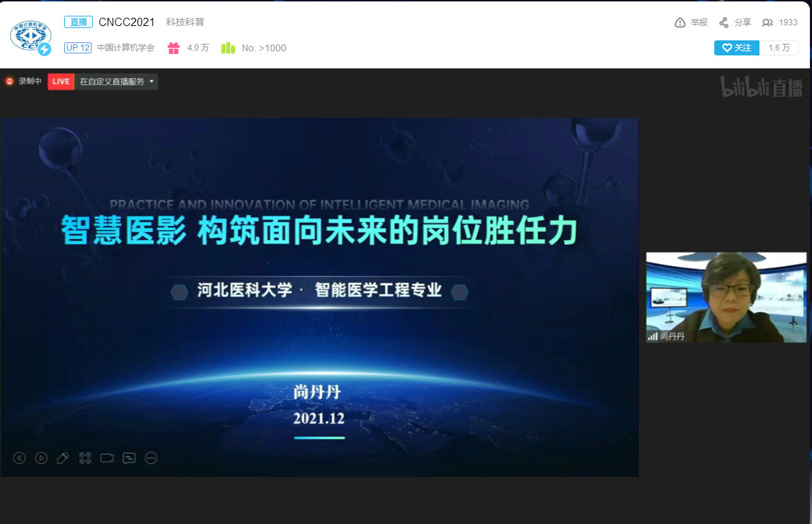Open the green ranking chart icon
This screenshot has width=812, height=524.
click(x=228, y=48)
